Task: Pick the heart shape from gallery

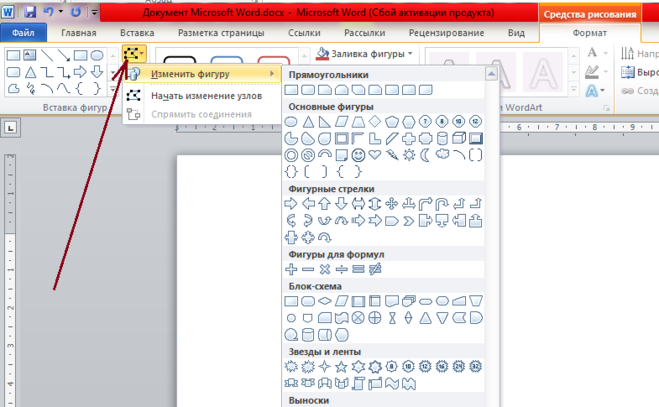Action: 373,155
